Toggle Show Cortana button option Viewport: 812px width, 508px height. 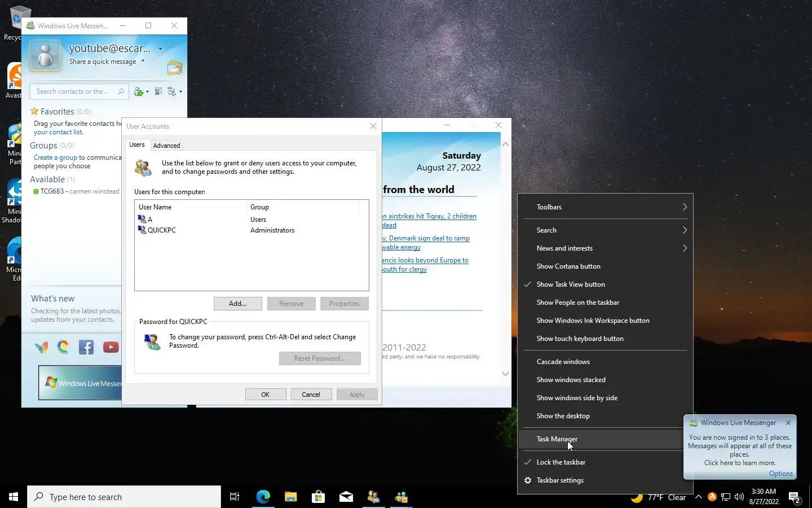605,266
